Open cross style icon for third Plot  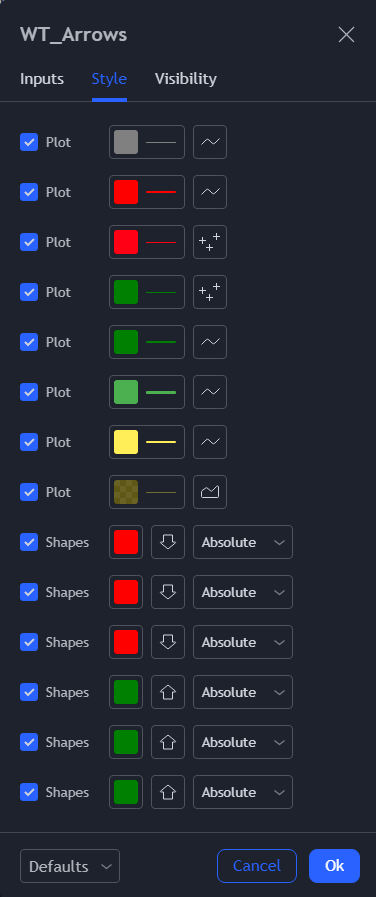tap(210, 242)
